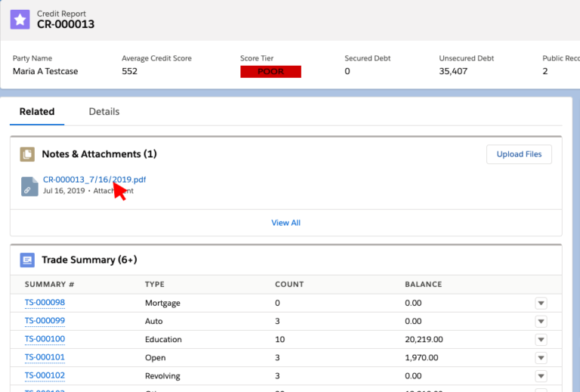
Task: Click the Education balance 20,219.00
Action: click(x=424, y=339)
